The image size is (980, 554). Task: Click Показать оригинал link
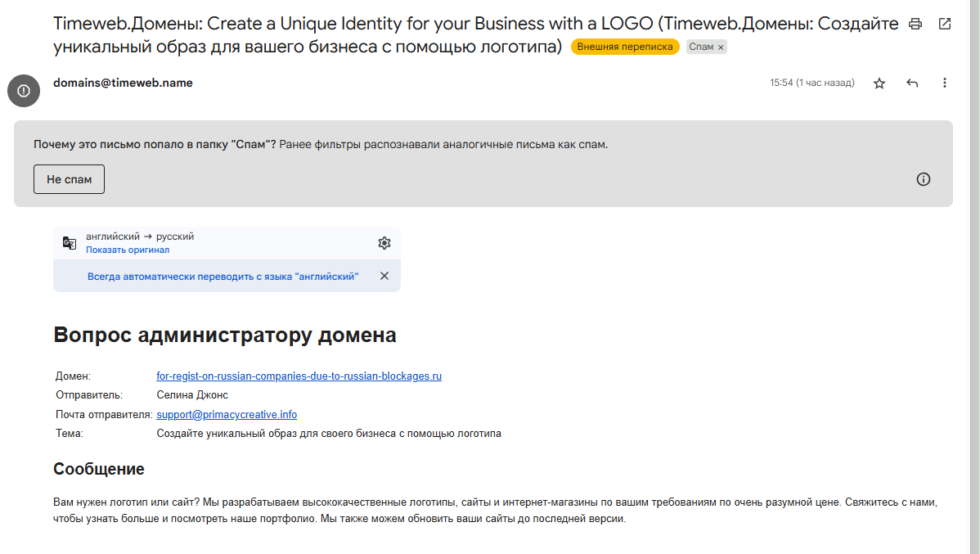pos(128,250)
